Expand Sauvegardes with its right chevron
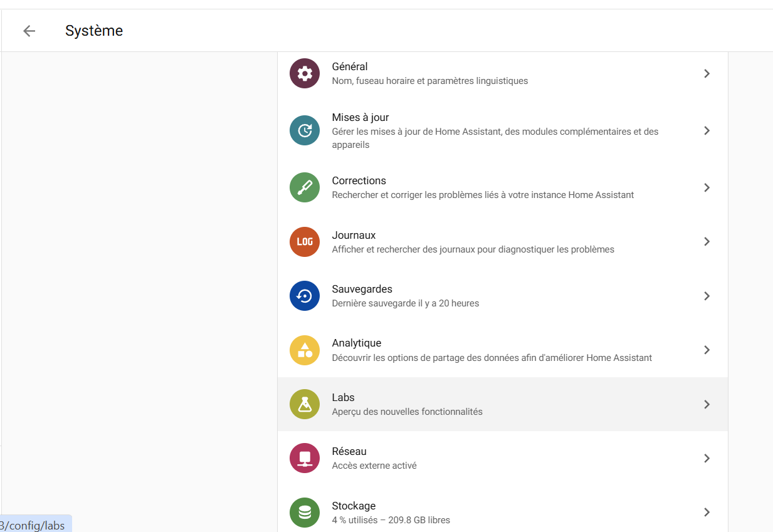 click(707, 296)
